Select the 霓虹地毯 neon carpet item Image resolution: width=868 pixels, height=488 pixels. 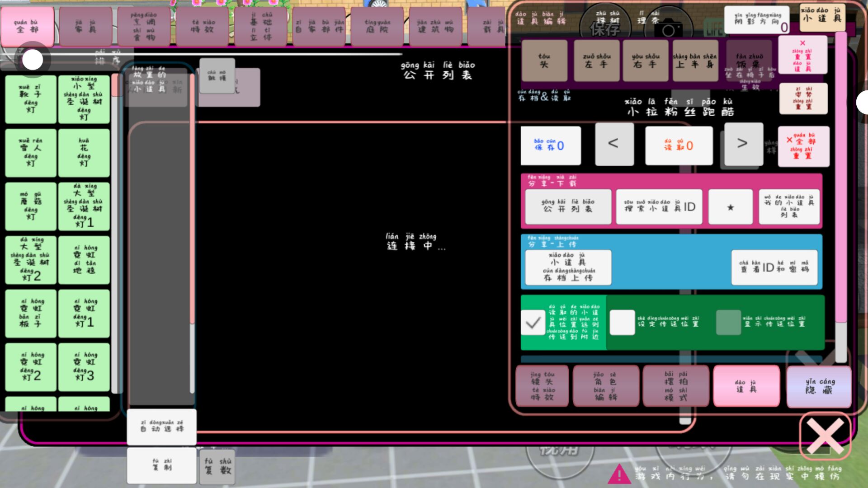tap(84, 260)
